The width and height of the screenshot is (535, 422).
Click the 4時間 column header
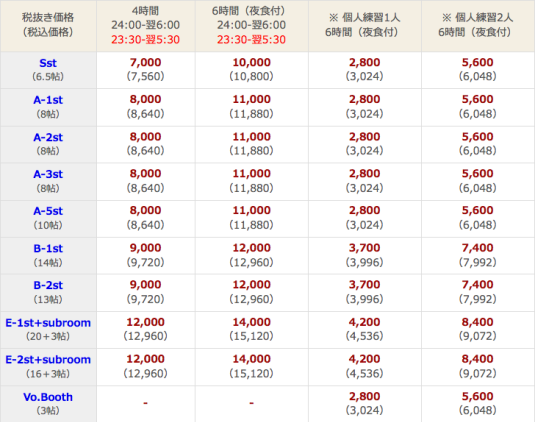click(146, 26)
